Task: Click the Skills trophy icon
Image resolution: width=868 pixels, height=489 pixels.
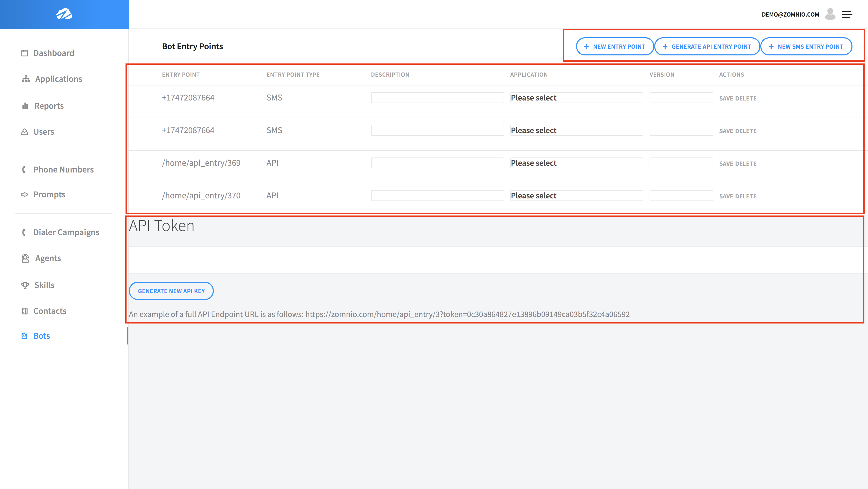Action: [x=25, y=285]
